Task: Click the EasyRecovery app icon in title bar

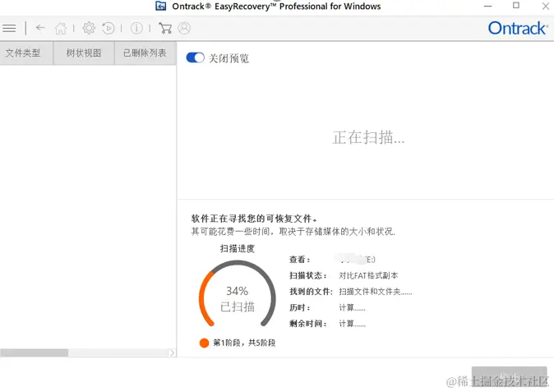Action: pos(161,6)
